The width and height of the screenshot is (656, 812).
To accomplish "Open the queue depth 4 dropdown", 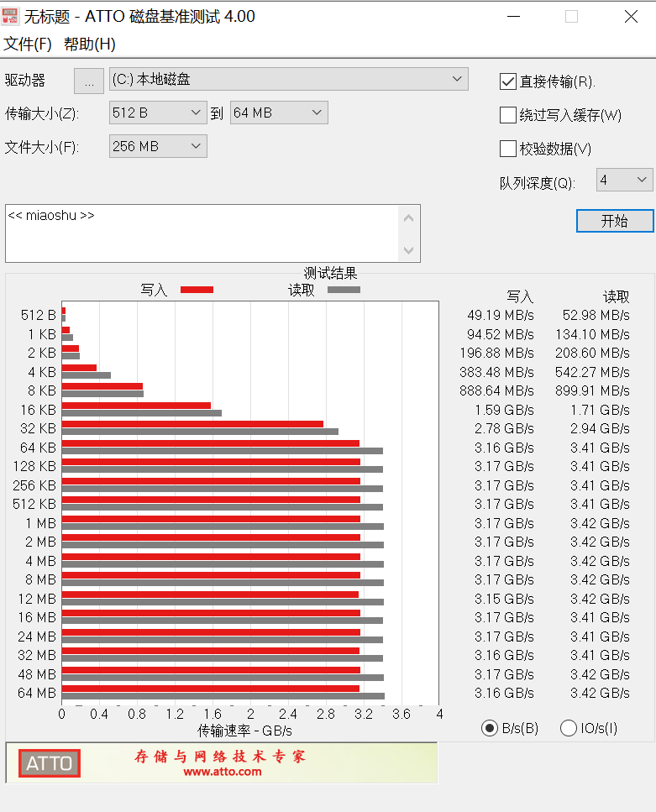I will [624, 180].
